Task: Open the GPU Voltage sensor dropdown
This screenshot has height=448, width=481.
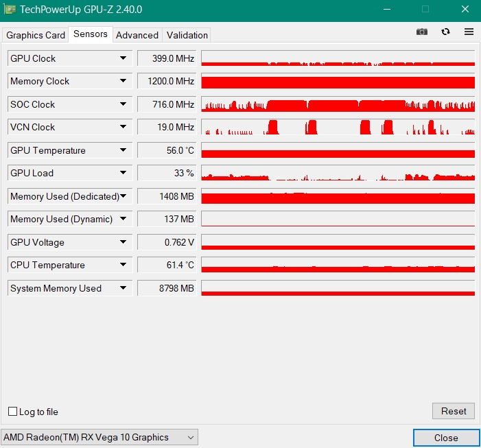Action: pyautogui.click(x=123, y=242)
